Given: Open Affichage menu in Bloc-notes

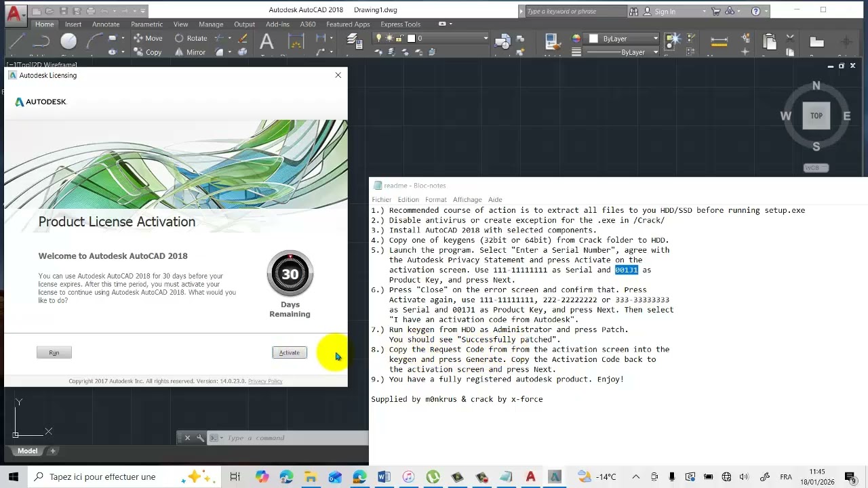Looking at the screenshot, I should [467, 199].
